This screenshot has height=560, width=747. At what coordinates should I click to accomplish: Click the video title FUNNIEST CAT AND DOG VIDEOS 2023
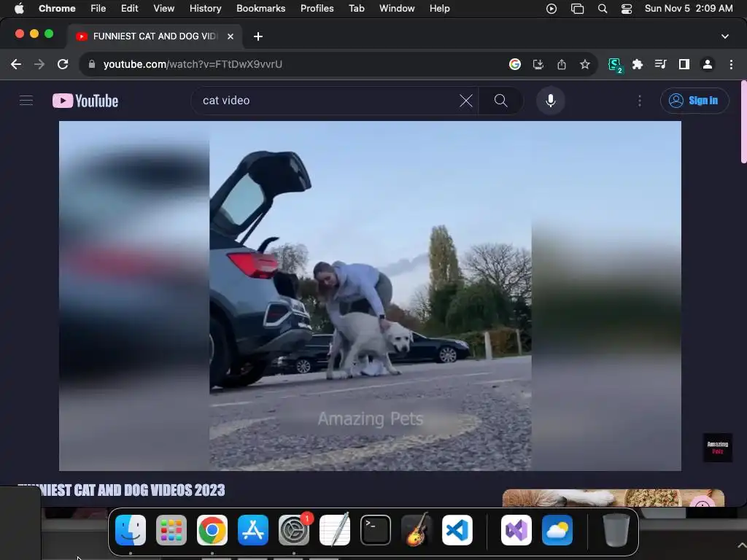coord(121,490)
